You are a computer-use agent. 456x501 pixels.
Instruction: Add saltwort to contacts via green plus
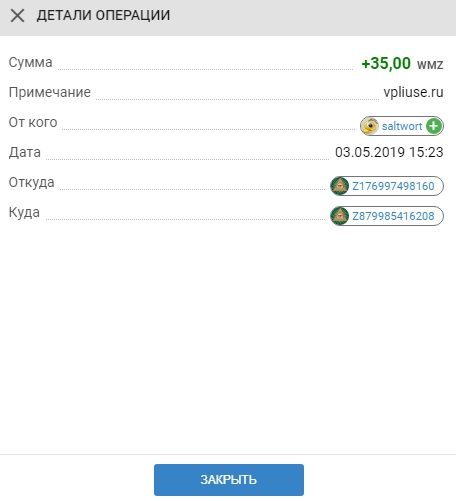coord(434,126)
